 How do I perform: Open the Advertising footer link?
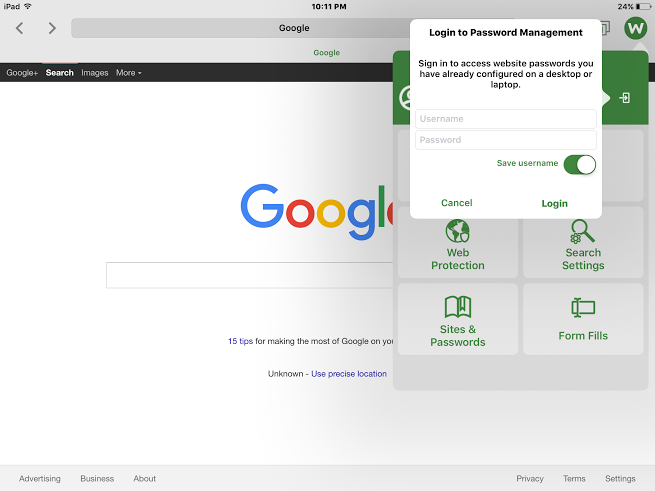tap(40, 478)
